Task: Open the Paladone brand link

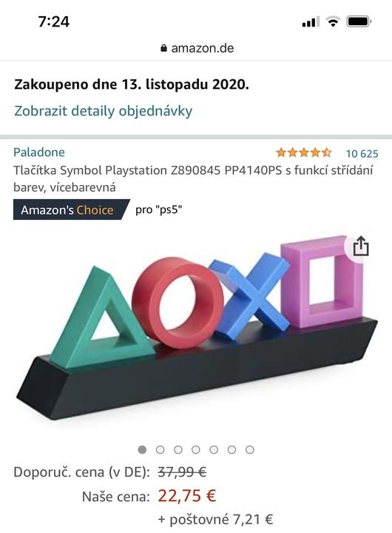Action: tap(39, 152)
